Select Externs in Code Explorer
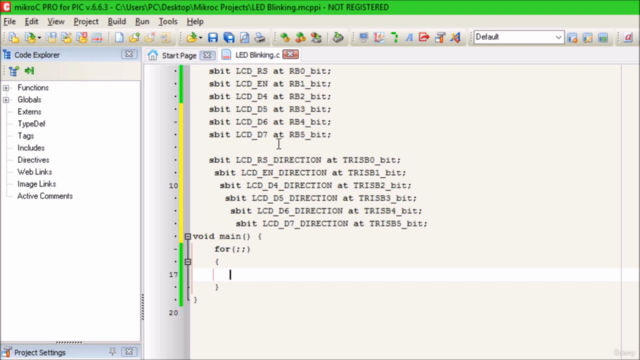The height and width of the screenshot is (360, 640). pyautogui.click(x=29, y=112)
